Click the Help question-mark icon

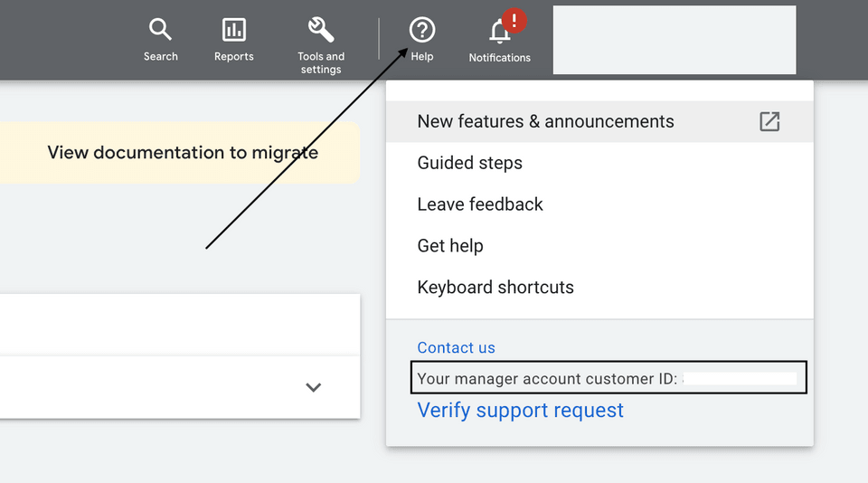422,29
